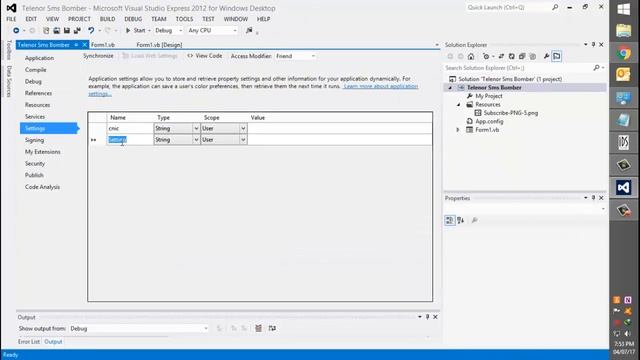Image resolution: width=640 pixels, height=360 pixels.
Task: Collapse the Telenor Sms Bomber project node
Action: coord(450,88)
